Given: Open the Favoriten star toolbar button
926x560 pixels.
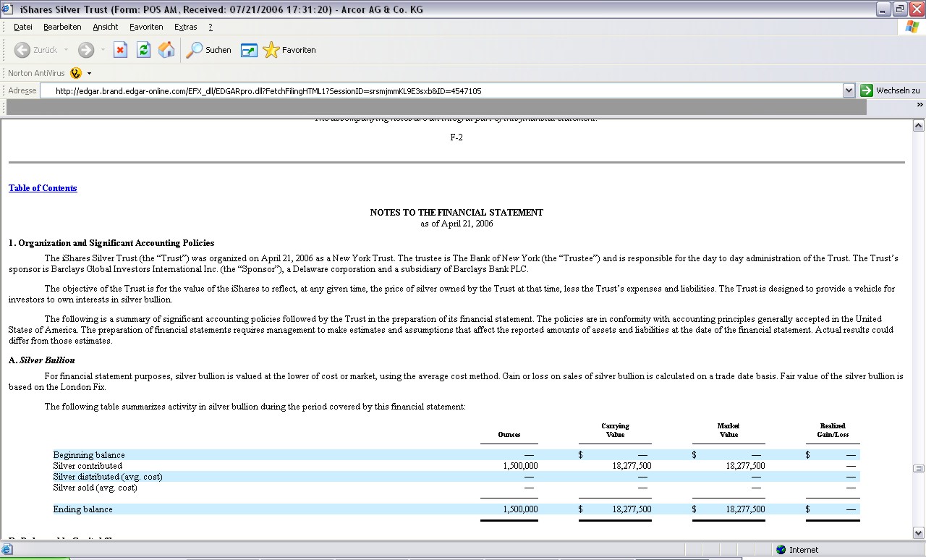Looking at the screenshot, I should (x=289, y=50).
